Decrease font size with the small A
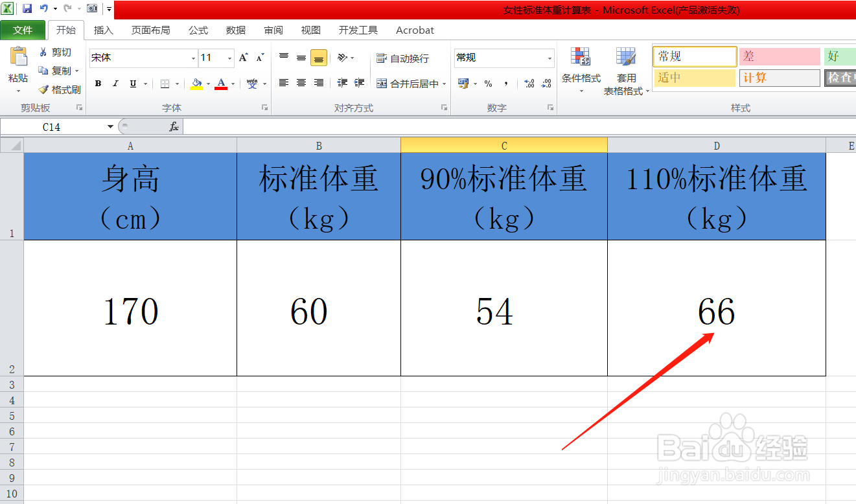The height and width of the screenshot is (504, 856). point(260,58)
